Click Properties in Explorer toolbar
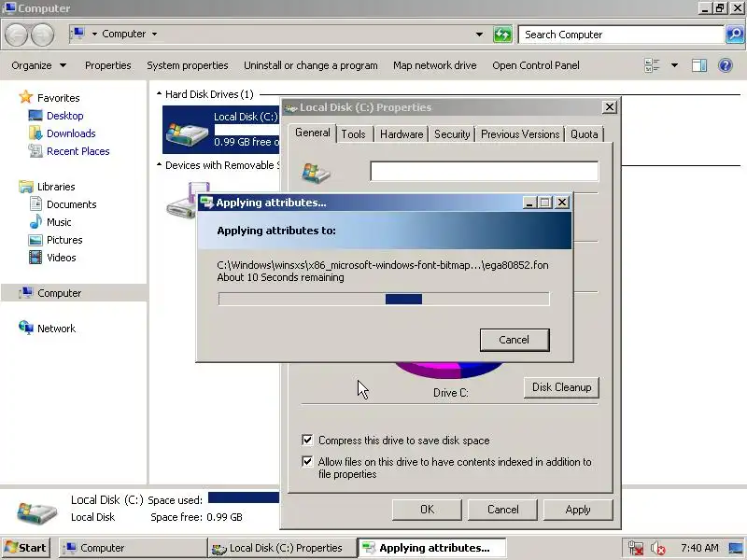747x560 pixels. 107,65
